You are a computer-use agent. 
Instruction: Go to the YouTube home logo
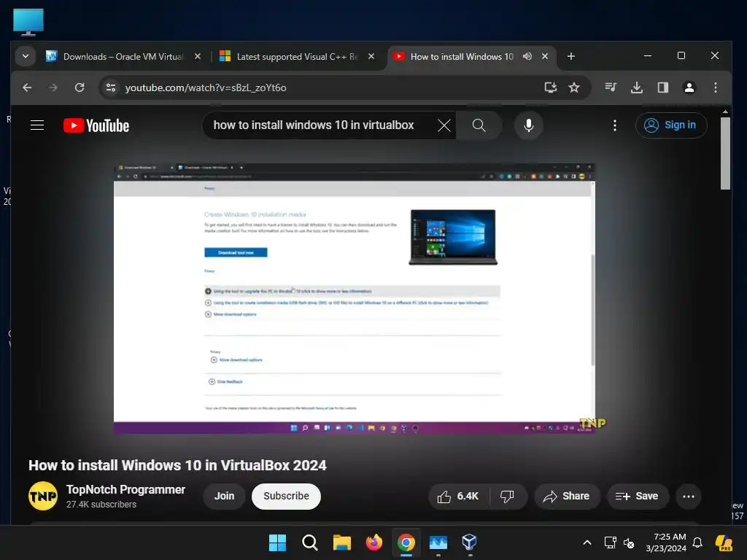pos(96,125)
